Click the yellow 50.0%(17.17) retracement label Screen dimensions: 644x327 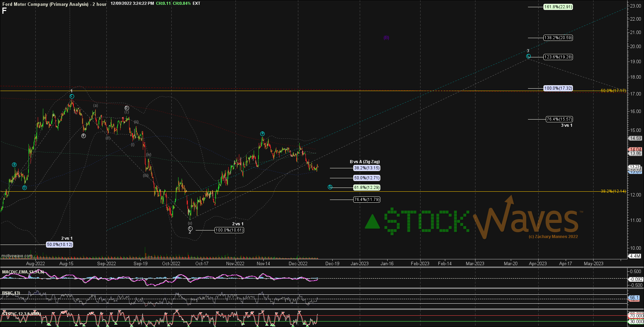pyautogui.click(x=613, y=91)
